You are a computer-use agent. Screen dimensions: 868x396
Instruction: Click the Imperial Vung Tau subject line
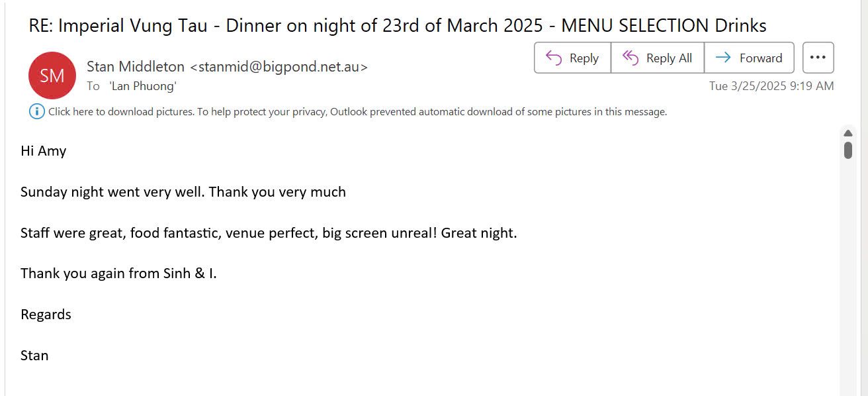[x=398, y=26]
